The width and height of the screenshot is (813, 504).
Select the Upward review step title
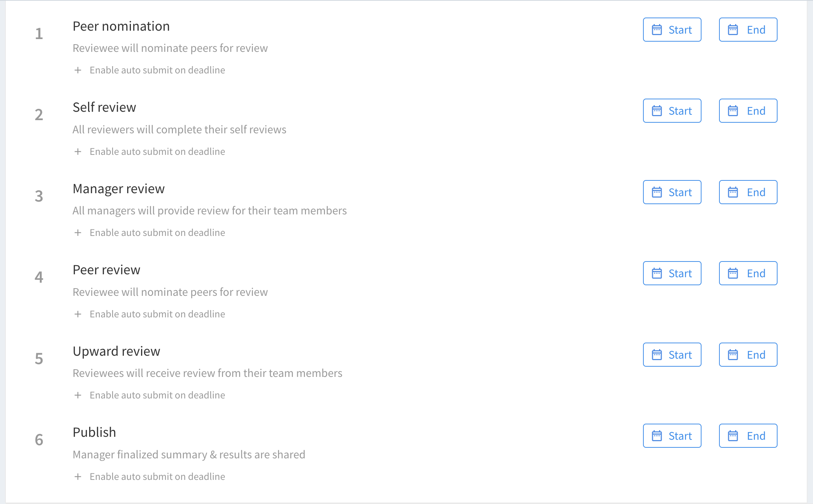click(116, 351)
